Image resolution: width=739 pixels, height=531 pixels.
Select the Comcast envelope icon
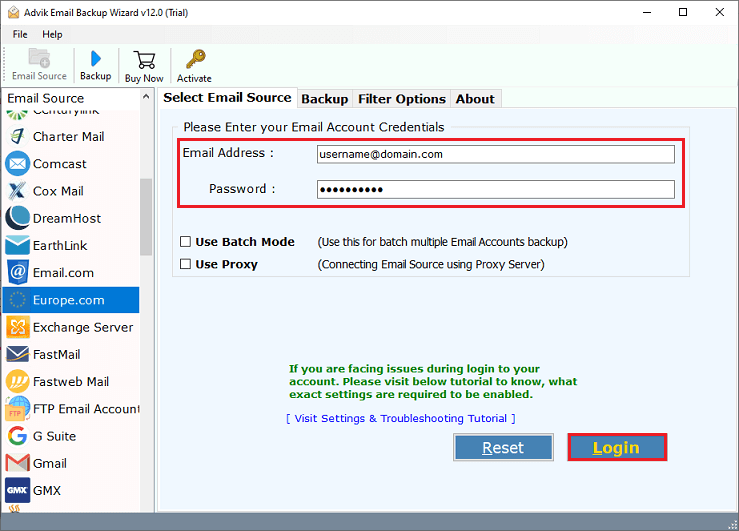[17, 164]
